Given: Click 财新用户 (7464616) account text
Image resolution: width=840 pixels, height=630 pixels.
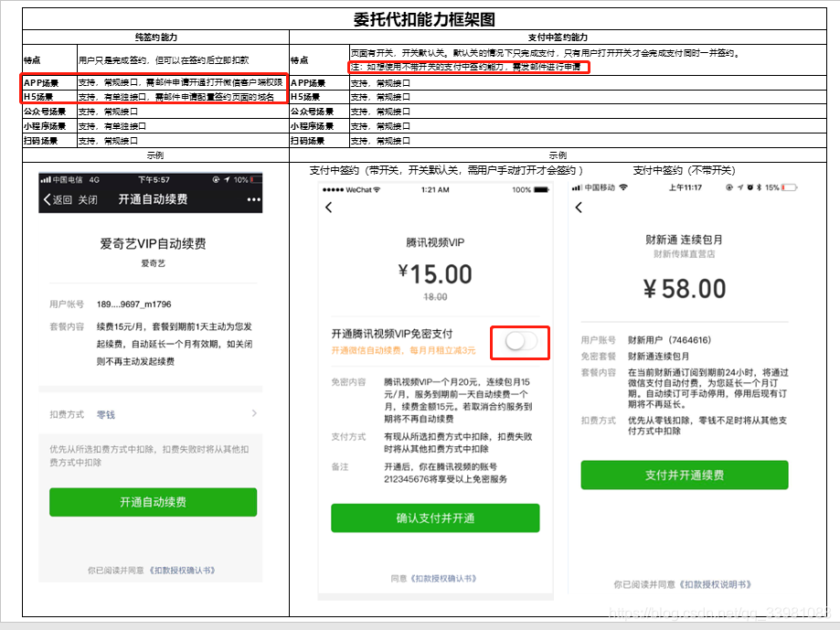Looking at the screenshot, I should 670,340.
